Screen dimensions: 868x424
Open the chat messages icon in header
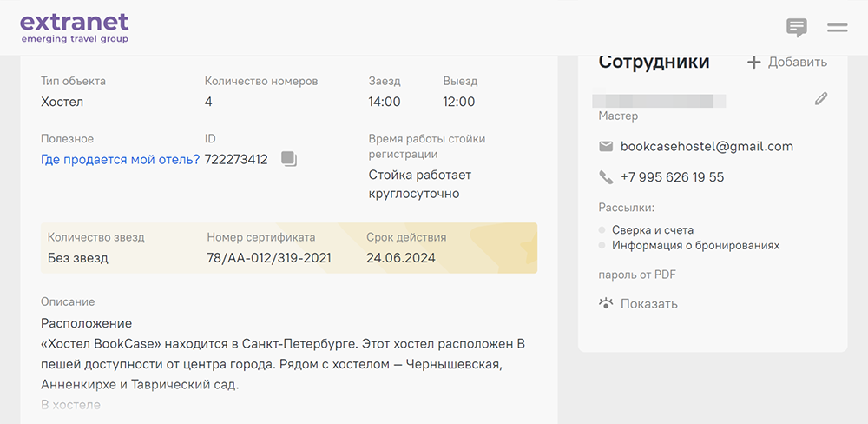coord(796,28)
